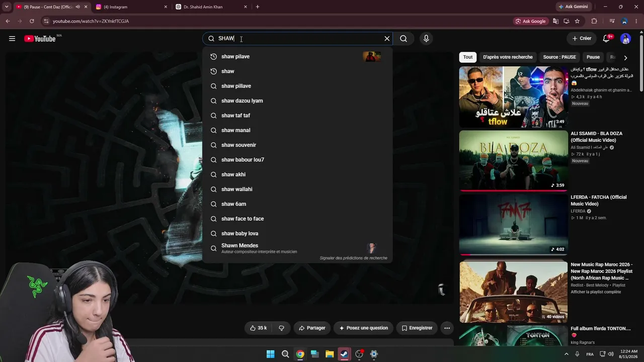Open the Share arrow button labeled Partager

click(312, 328)
